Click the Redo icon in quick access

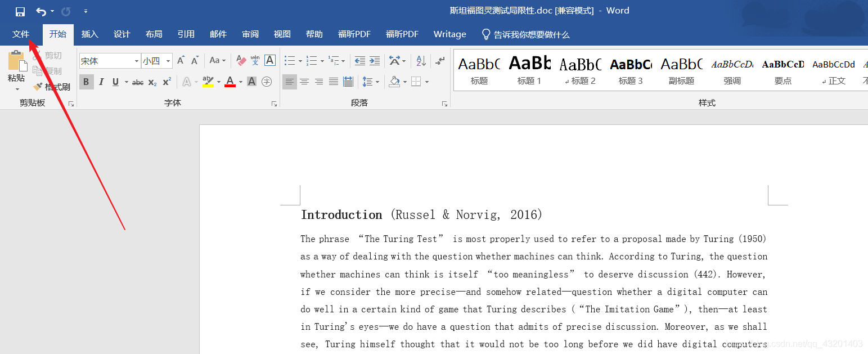coord(66,11)
